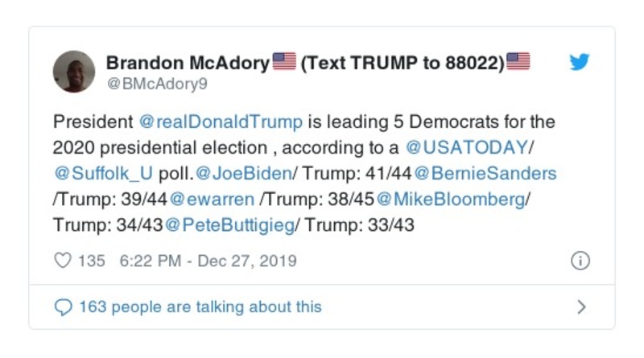This screenshot has width=644, height=358.
Task: Open "163 people are talking about this"
Action: pos(200,307)
